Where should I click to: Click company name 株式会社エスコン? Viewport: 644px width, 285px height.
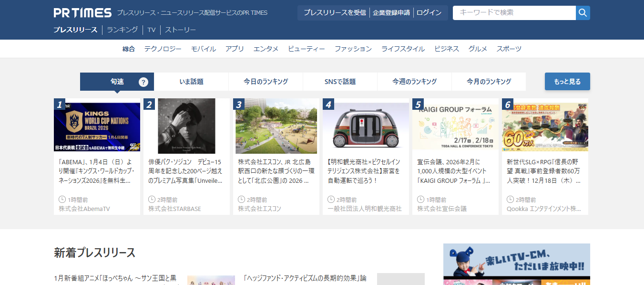[x=260, y=209]
